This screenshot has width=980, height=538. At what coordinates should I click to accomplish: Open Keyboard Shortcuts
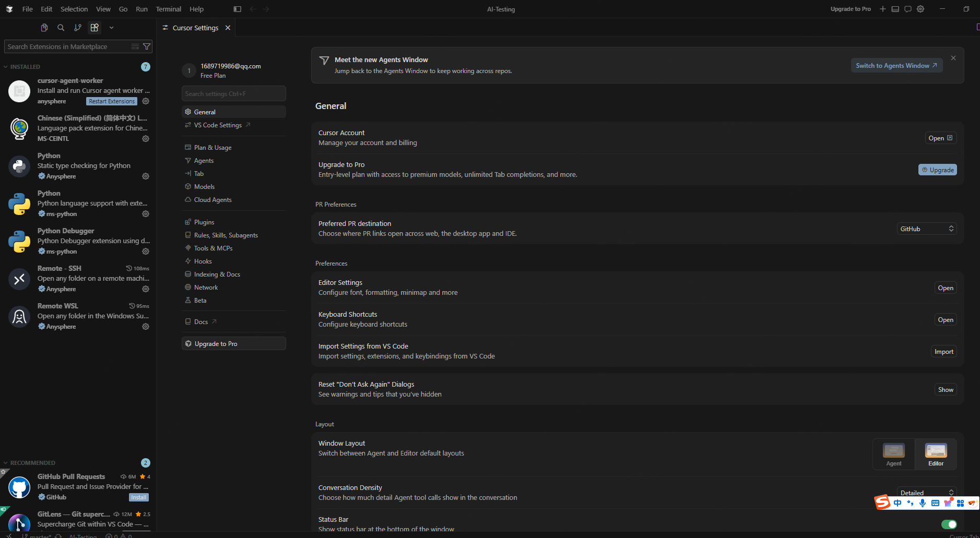tap(946, 320)
